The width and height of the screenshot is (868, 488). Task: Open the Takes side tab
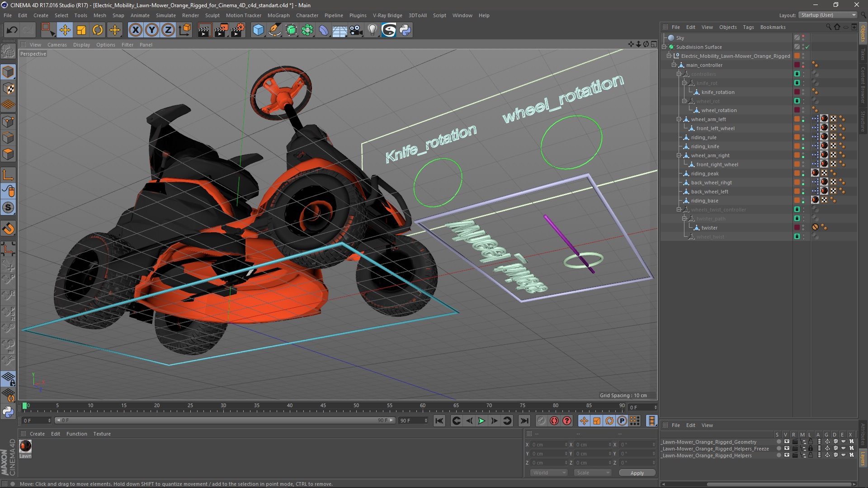[863, 54]
